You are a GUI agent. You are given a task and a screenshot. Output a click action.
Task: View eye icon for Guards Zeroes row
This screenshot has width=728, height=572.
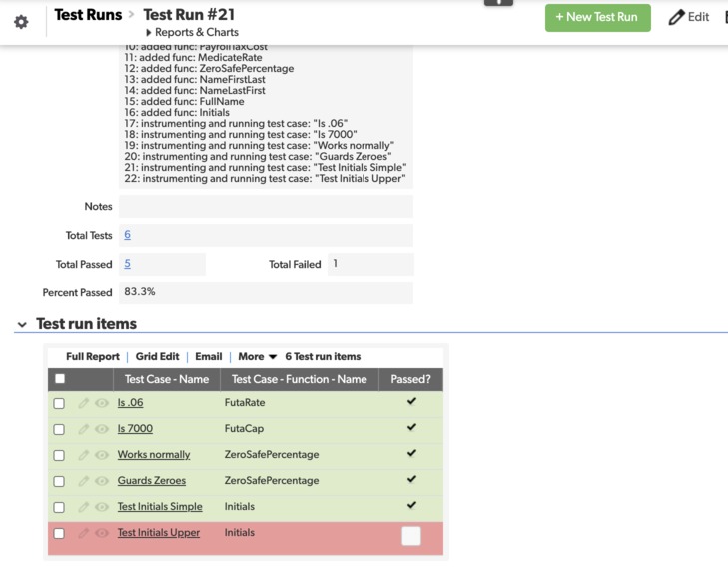(102, 481)
